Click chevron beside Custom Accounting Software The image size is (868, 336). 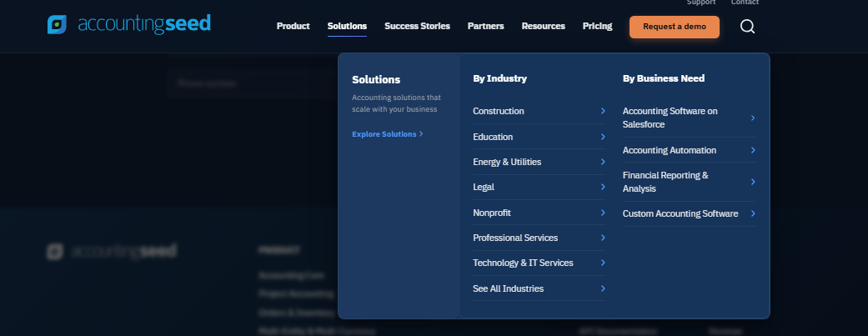coord(753,213)
